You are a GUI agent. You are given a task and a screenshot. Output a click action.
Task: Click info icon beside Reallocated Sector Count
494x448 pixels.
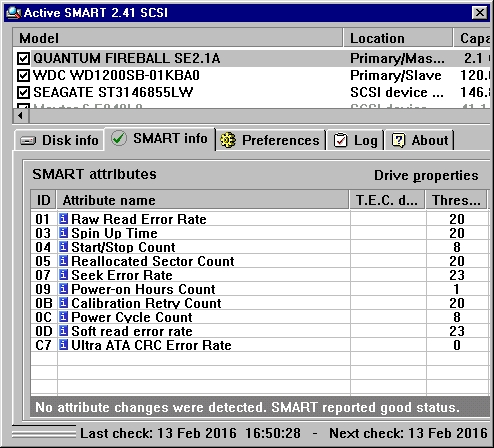point(63,261)
